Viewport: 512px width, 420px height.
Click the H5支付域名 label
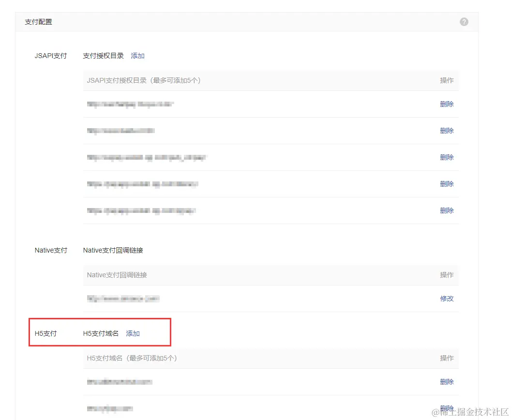(x=101, y=333)
